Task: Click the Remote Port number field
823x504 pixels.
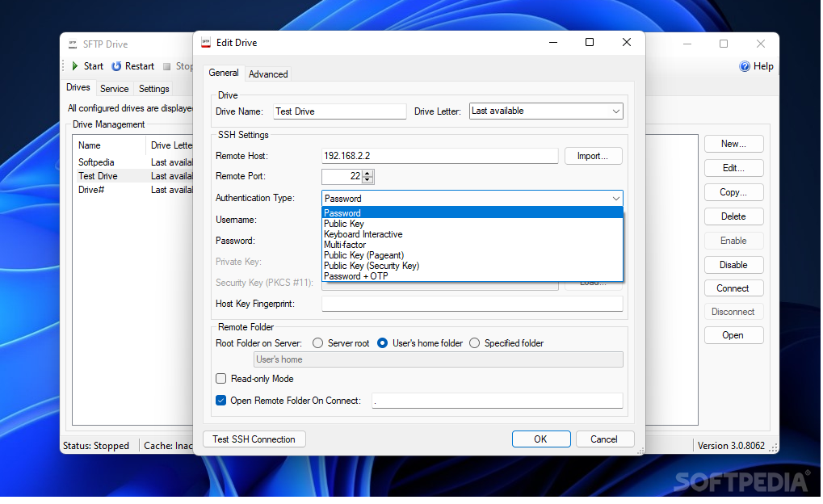Action: tap(342, 176)
